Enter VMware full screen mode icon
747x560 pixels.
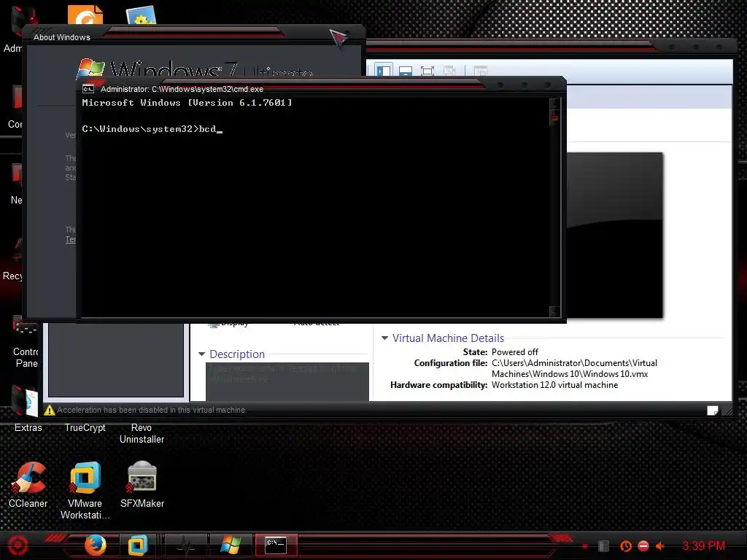pos(427,71)
